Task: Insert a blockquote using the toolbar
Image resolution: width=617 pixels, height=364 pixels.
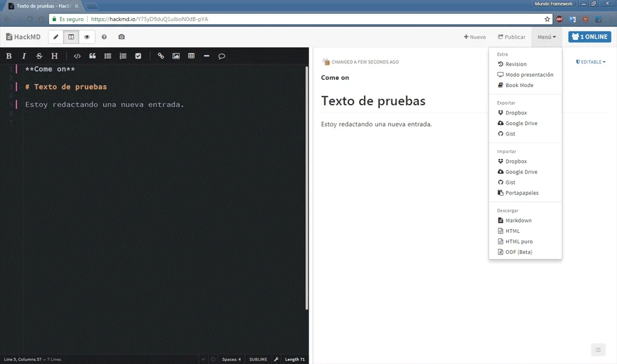Action: [x=92, y=56]
